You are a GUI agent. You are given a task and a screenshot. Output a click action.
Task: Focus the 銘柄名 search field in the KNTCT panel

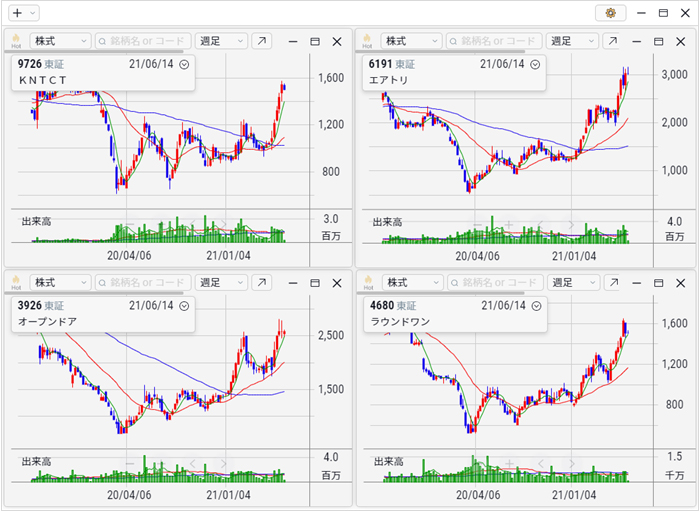143,41
